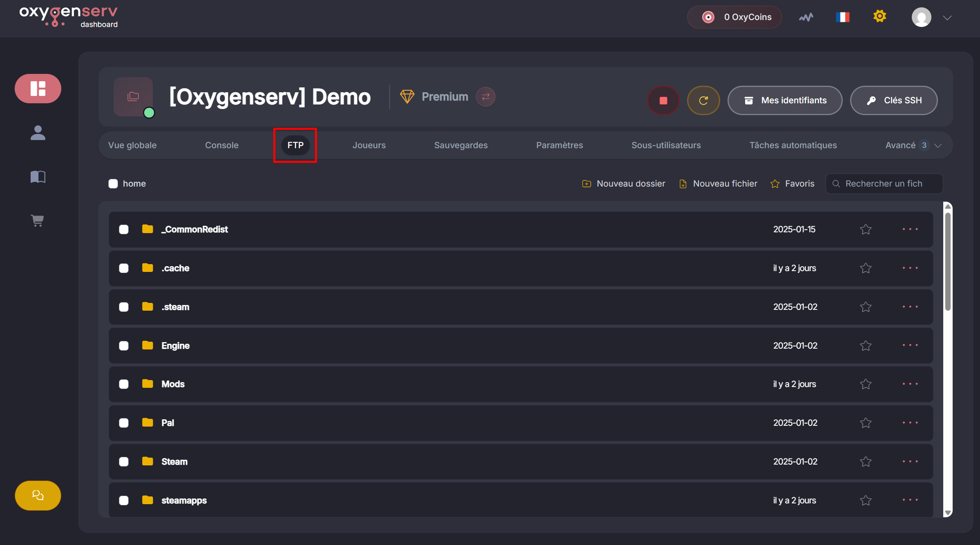Click the French flag language icon
This screenshot has width=980, height=545.
tap(842, 17)
